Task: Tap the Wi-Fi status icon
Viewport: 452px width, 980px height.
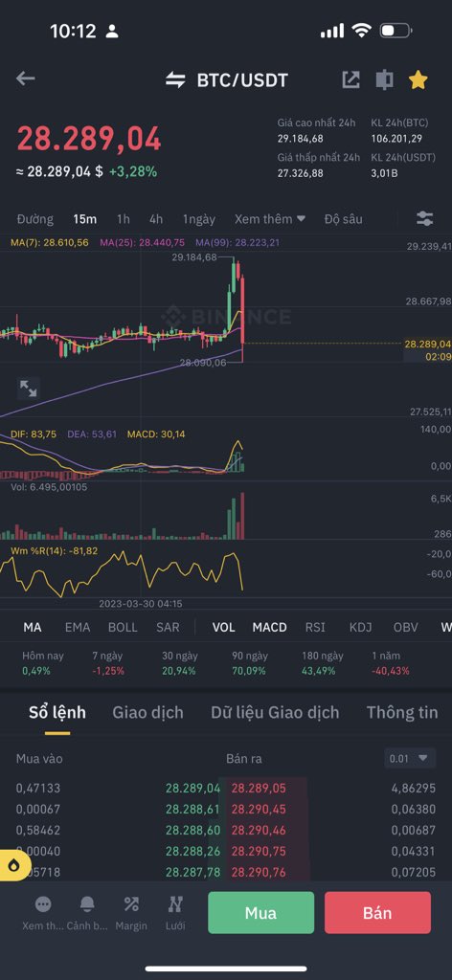Action: point(361,30)
